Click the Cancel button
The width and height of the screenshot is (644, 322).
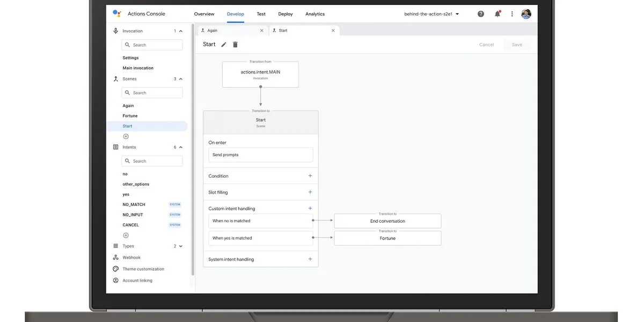486,45
